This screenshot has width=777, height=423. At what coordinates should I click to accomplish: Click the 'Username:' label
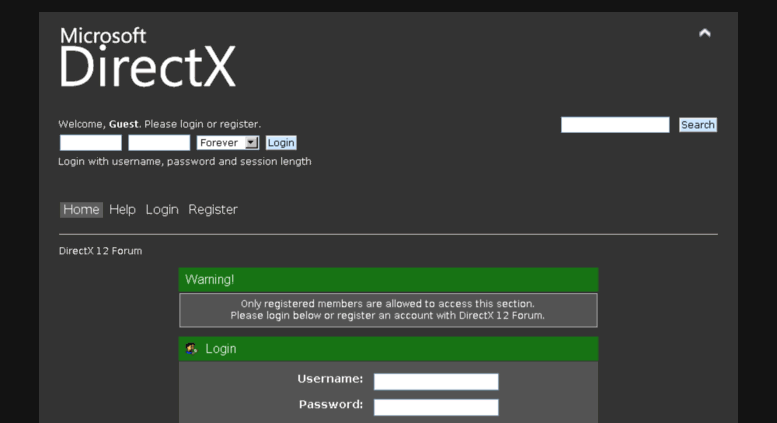330,379
